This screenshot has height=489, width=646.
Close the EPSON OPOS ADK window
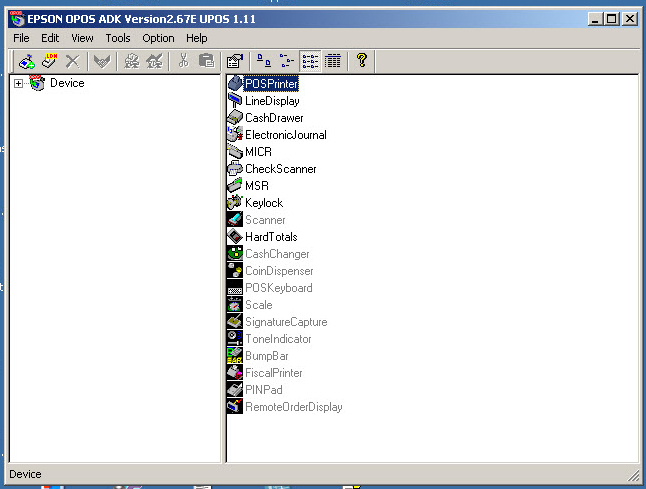[630, 19]
